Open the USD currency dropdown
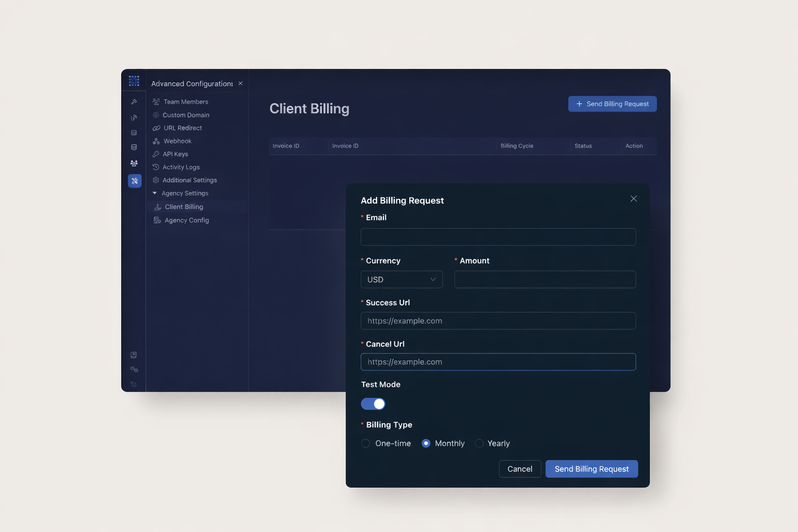Viewport: 798px width, 532px height. point(402,280)
